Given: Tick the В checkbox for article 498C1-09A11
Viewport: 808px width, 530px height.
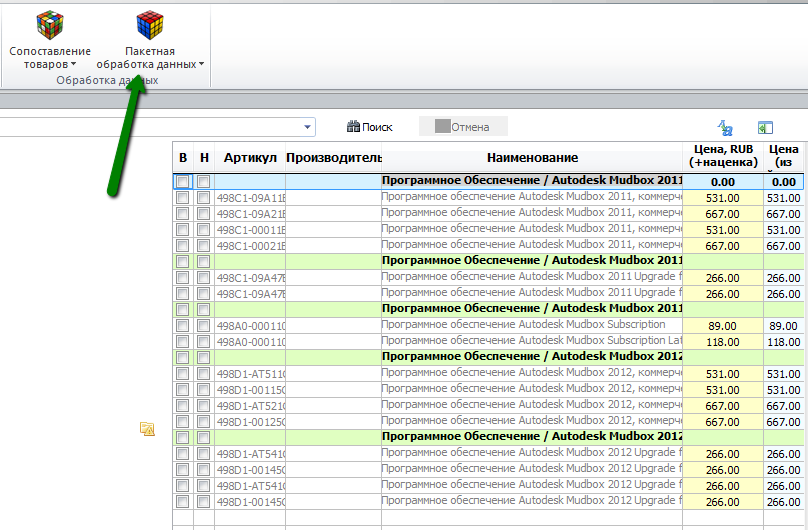Looking at the screenshot, I should 182,197.
